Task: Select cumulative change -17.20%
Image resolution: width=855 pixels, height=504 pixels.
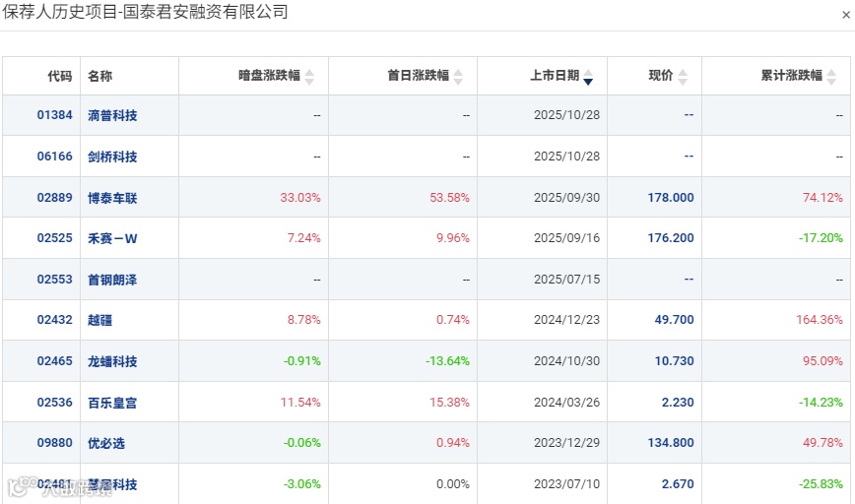Action: point(822,238)
